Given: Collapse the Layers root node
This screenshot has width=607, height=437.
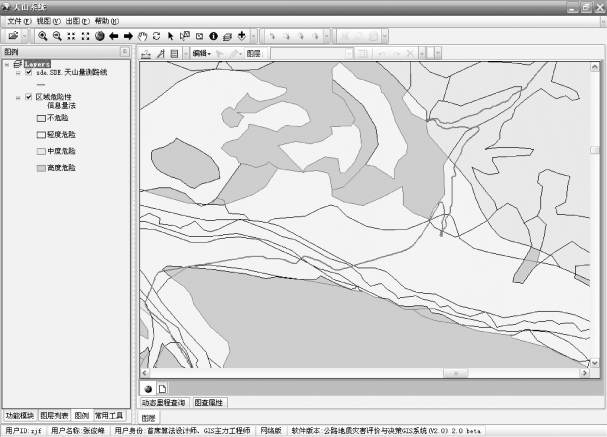Looking at the screenshot, I should [7, 65].
